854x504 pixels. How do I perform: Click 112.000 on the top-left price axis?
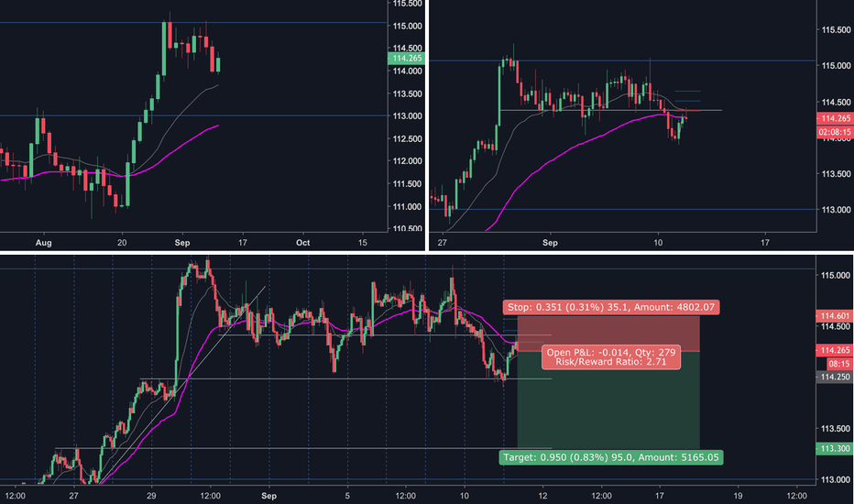(408, 161)
